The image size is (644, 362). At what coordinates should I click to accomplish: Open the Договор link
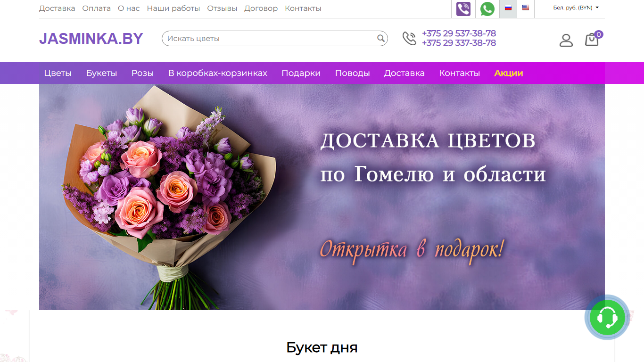pyautogui.click(x=261, y=8)
